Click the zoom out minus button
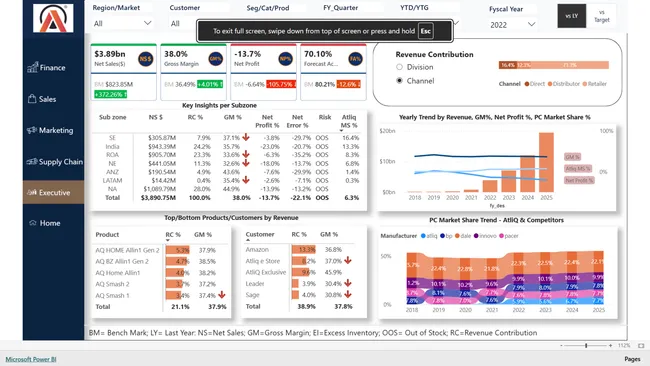This screenshot has width=650, height=366. click(561, 345)
